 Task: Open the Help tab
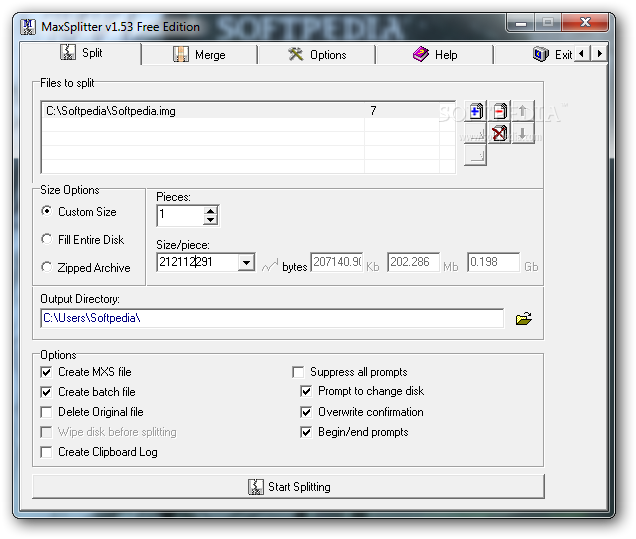click(434, 55)
